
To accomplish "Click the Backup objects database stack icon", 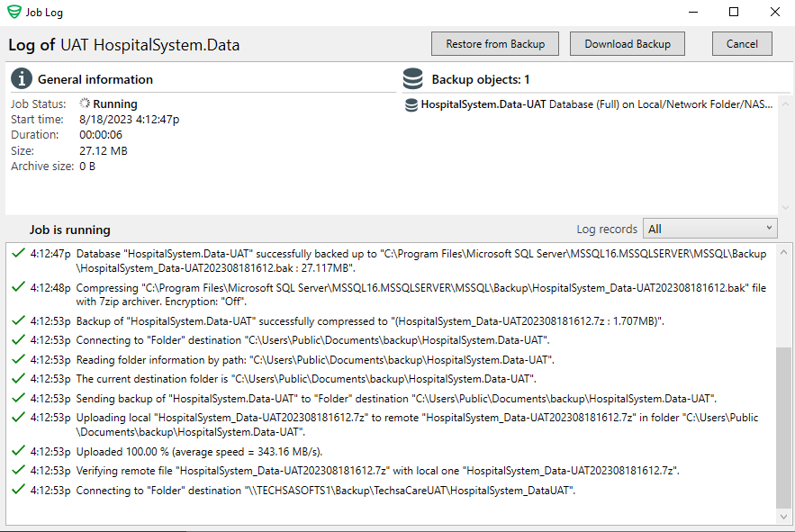I will (413, 79).
